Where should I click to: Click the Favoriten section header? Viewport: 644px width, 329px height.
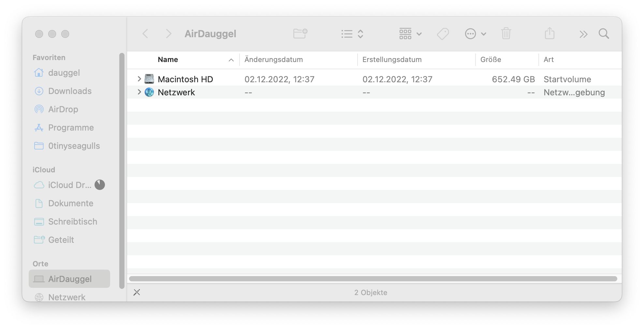(x=49, y=57)
